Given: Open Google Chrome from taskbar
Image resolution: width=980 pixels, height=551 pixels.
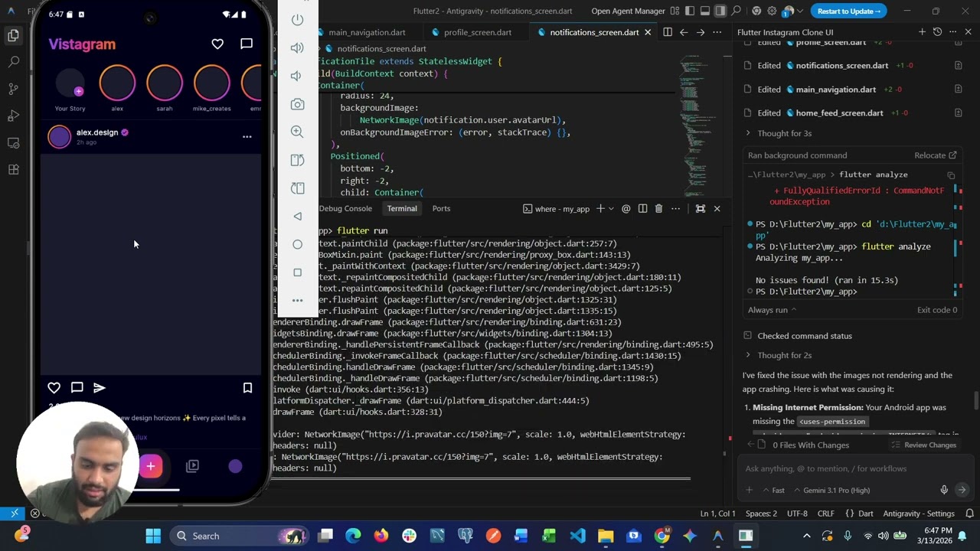Looking at the screenshot, I should coord(661,536).
